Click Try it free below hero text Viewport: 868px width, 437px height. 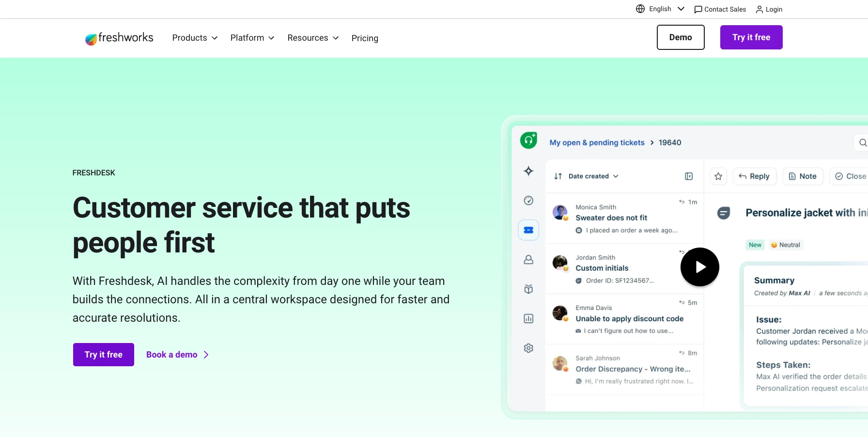(x=104, y=355)
